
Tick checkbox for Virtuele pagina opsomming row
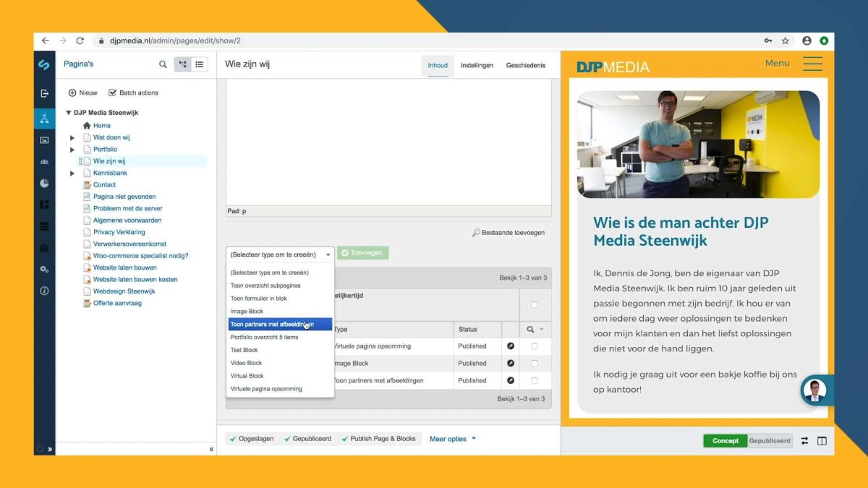click(535, 346)
